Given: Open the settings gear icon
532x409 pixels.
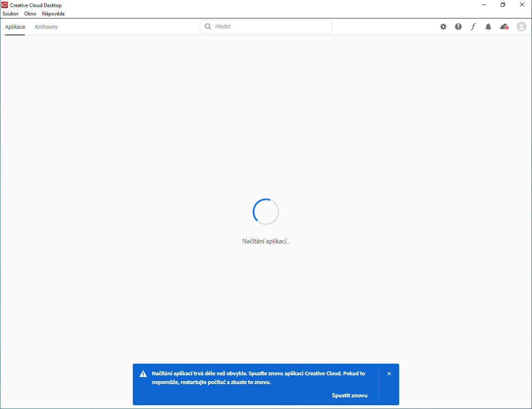Looking at the screenshot, I should pyautogui.click(x=443, y=27).
